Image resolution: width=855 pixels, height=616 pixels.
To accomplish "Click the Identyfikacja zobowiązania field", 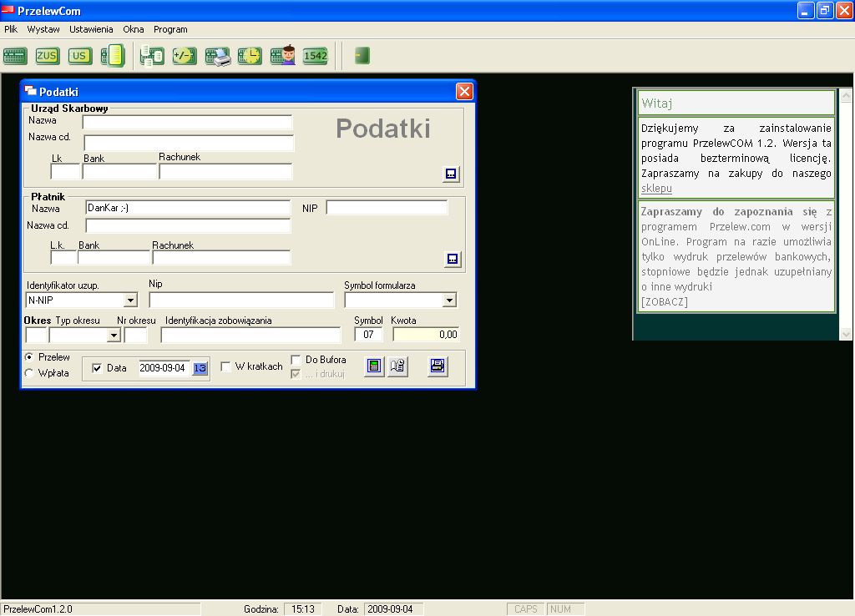I will pos(250,336).
